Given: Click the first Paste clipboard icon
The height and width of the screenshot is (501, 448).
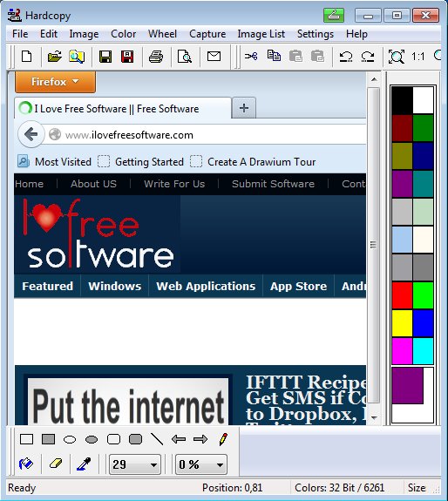Looking at the screenshot, I should (x=295, y=56).
